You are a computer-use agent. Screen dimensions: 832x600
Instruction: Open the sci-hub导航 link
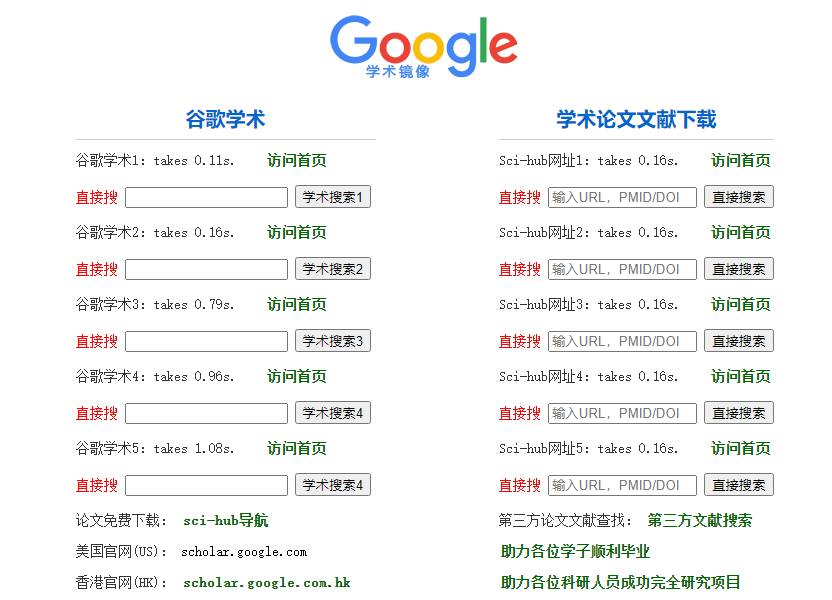point(226,520)
